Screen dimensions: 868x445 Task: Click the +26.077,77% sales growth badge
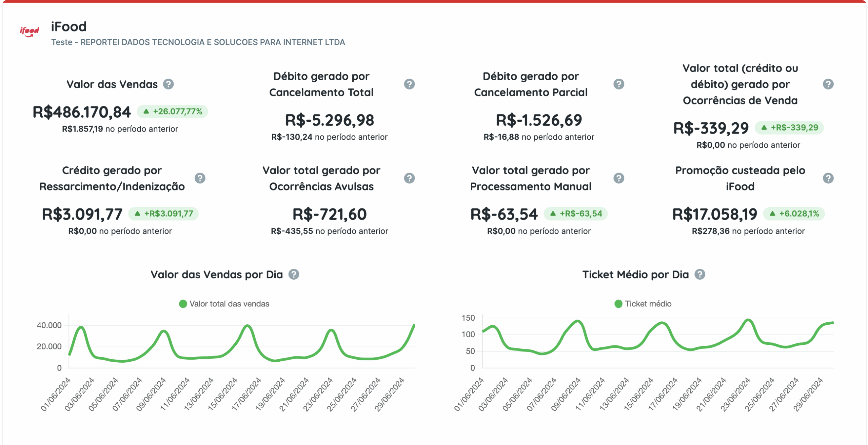tap(173, 112)
